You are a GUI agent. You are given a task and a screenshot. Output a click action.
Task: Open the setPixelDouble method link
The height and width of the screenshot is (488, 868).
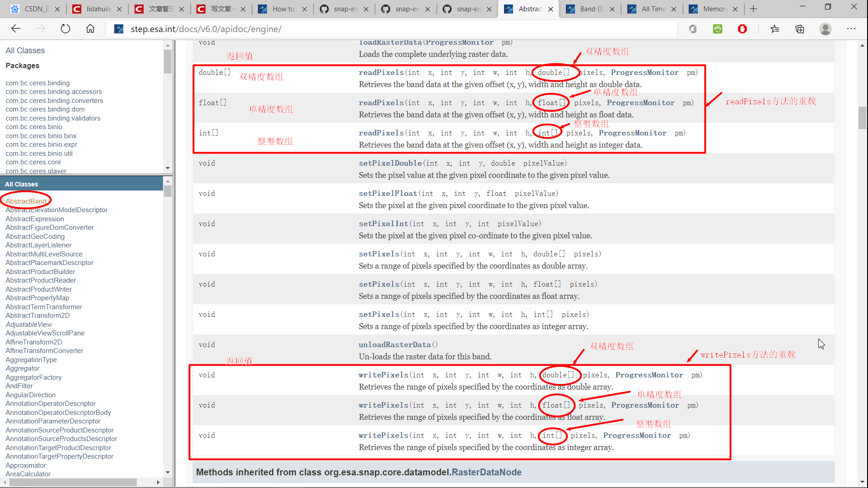click(x=390, y=163)
